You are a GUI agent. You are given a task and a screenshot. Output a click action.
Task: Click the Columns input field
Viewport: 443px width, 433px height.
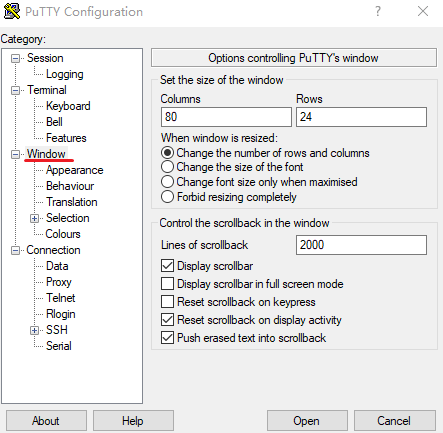click(x=226, y=117)
